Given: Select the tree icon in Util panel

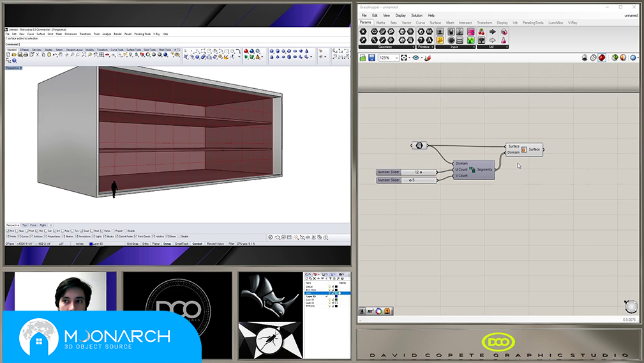Looking at the screenshot, I should click(x=481, y=40).
